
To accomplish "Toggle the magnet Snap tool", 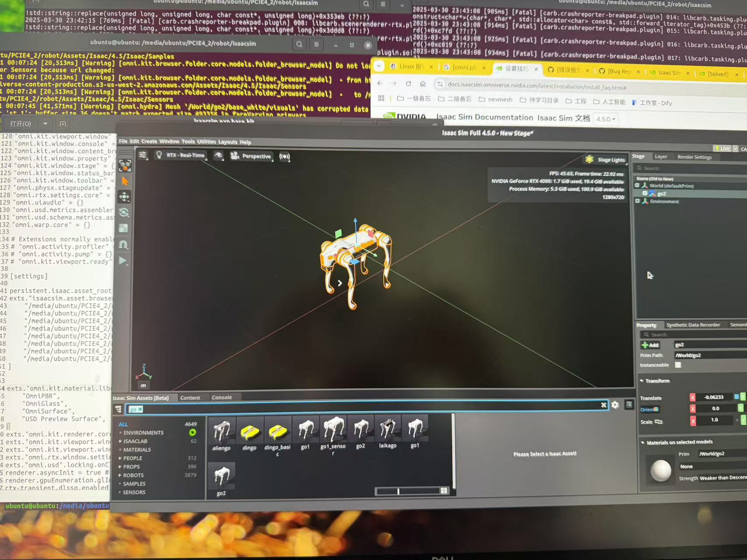I will click(x=123, y=244).
